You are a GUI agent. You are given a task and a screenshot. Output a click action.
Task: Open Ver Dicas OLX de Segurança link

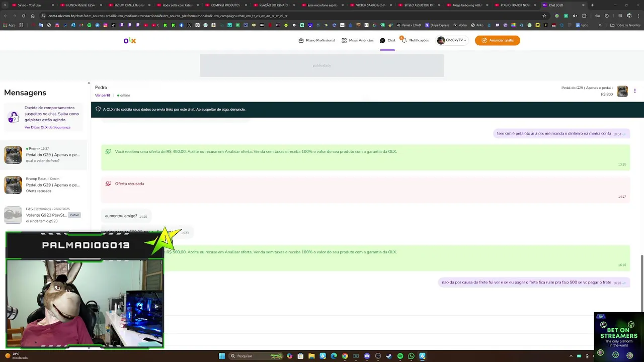47,127
